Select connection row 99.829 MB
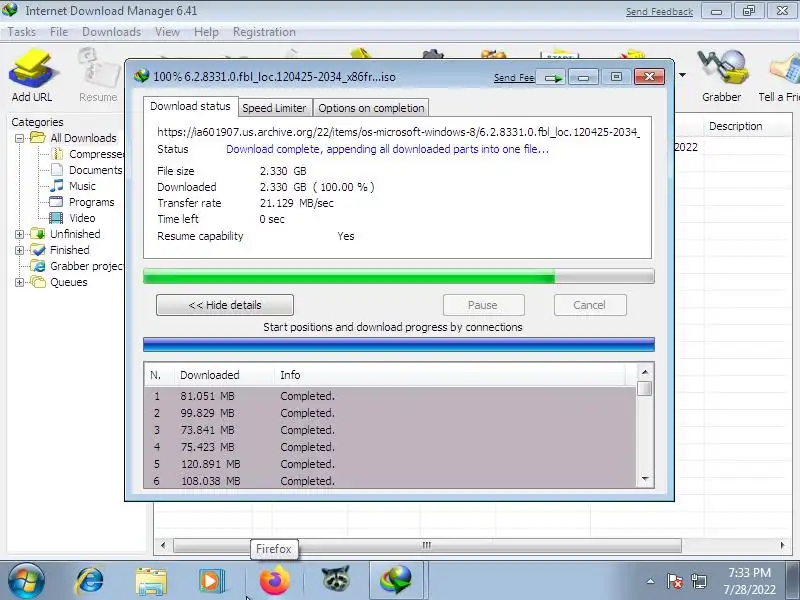Screen dimensions: 800x600 coord(390,413)
